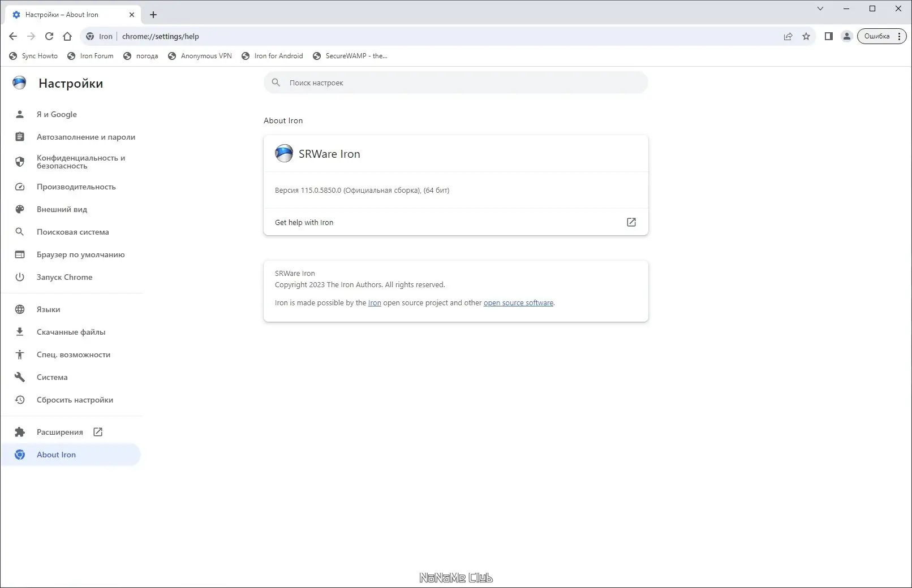Viewport: 912px width, 588px height.
Task: Click the clipboard icon for Автозаполнение
Action: [20, 137]
